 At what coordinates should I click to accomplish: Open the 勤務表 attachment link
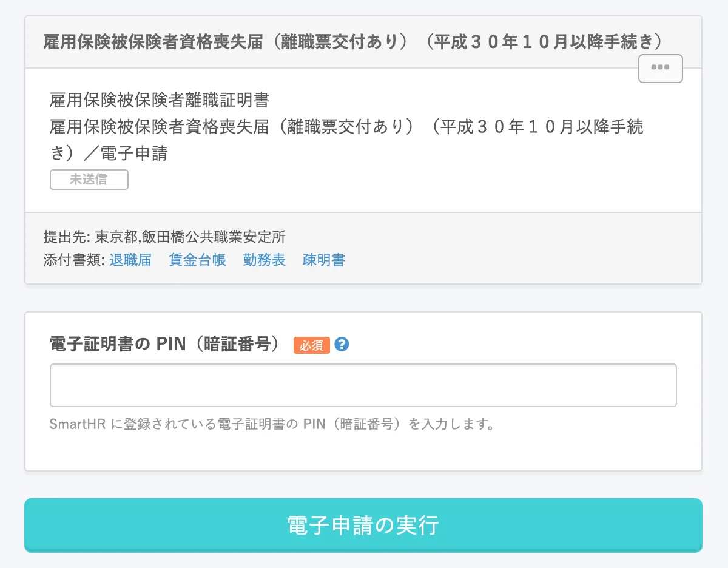[265, 260]
